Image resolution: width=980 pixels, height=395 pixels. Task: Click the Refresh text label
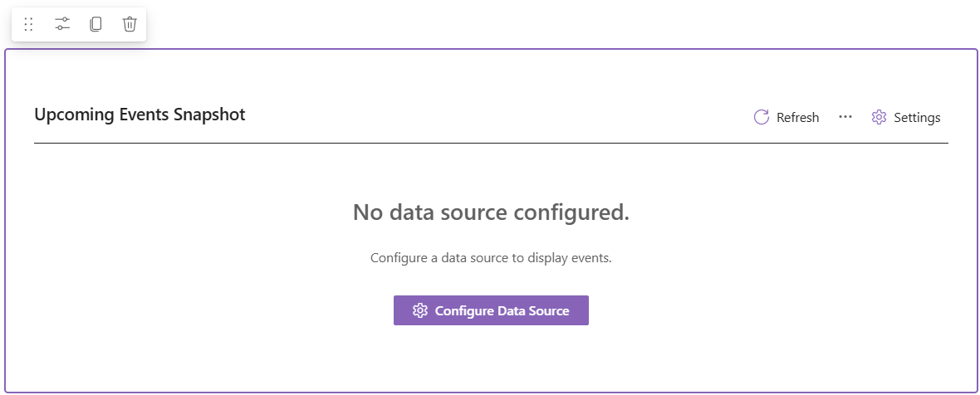(797, 118)
